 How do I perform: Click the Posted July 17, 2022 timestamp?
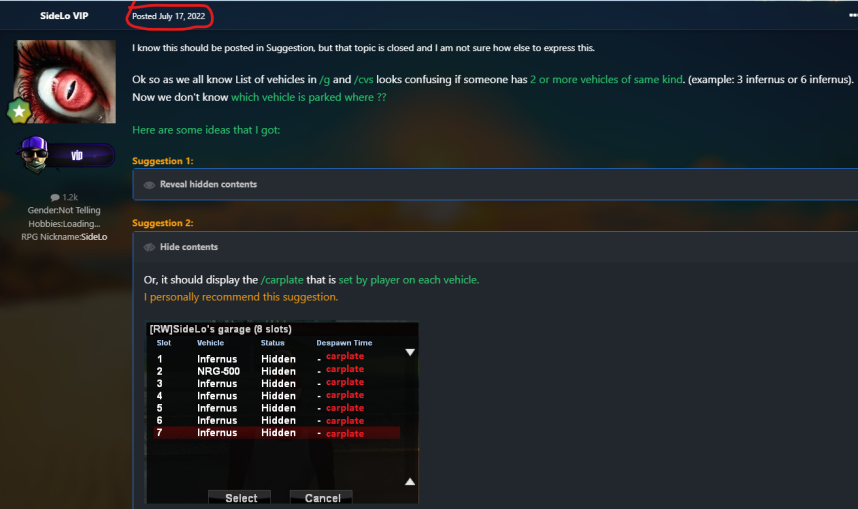tap(169, 16)
